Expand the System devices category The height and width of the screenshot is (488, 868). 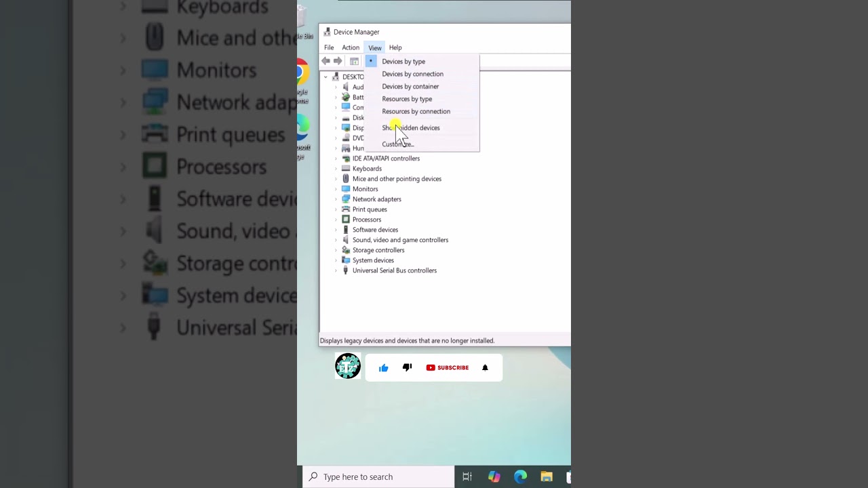pyautogui.click(x=336, y=260)
